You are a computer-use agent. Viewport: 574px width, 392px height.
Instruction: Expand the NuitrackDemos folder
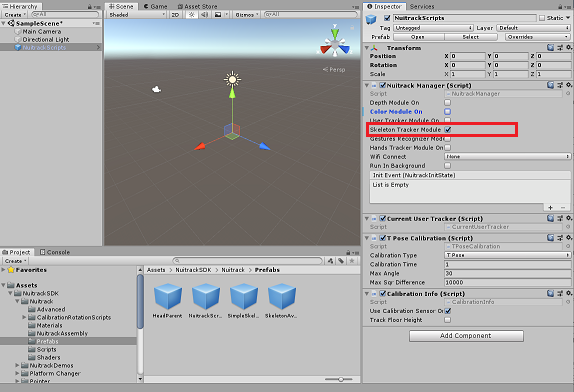click(17, 365)
